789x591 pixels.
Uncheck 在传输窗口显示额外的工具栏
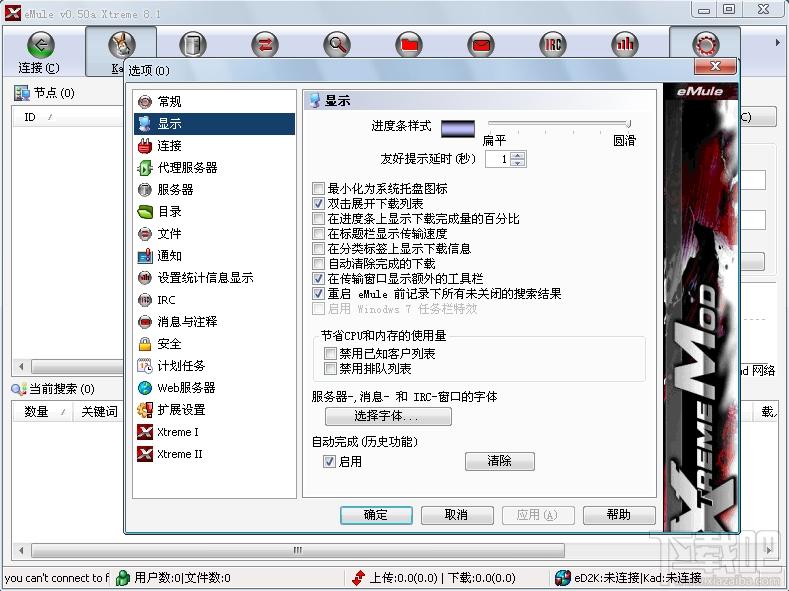[x=318, y=279]
